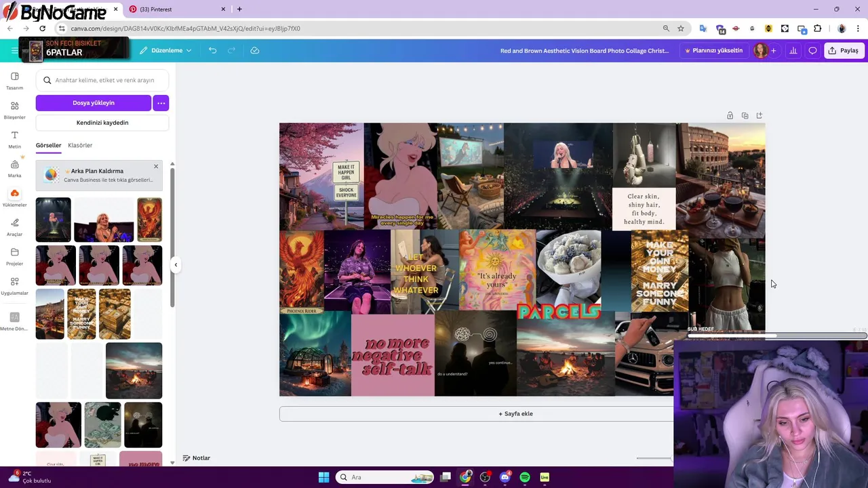Select the campfire sunset upload thumbnail
The height and width of the screenshot is (488, 868).
coord(134,371)
